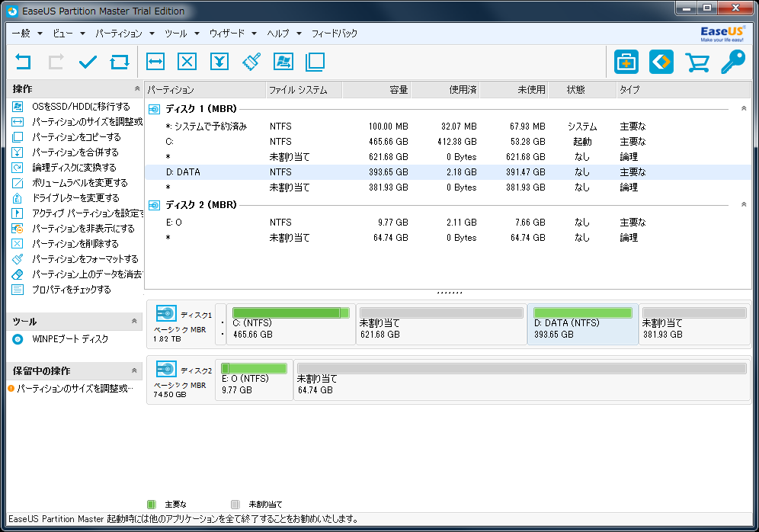Click パーティションをコピーする link

point(76,137)
